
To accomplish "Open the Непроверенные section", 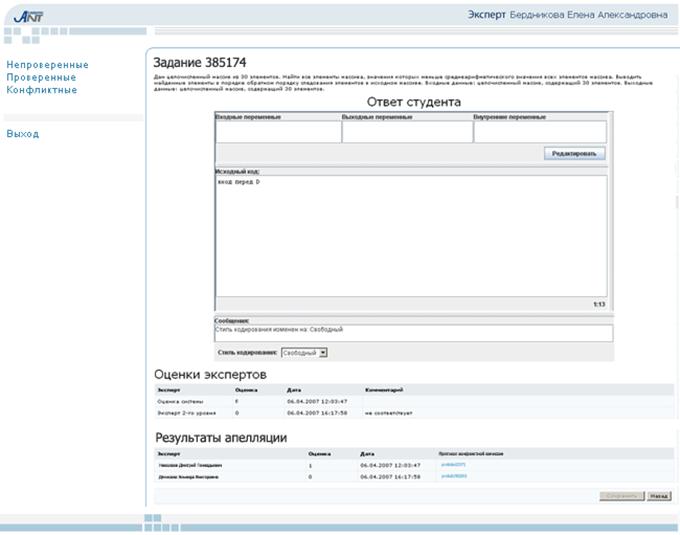I will [47, 65].
